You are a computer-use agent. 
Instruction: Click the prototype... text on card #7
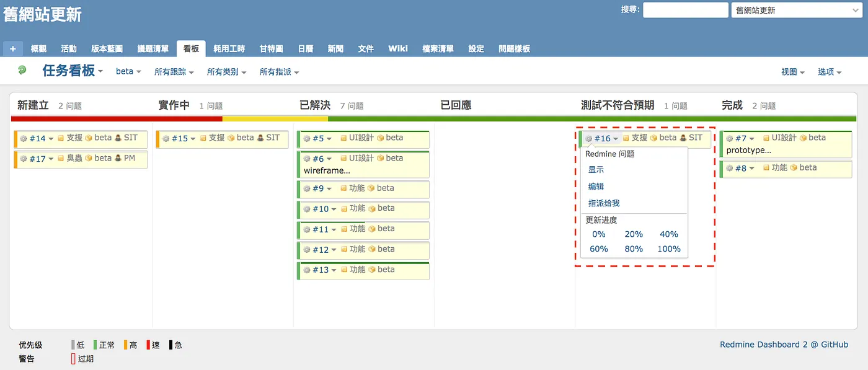(749, 150)
